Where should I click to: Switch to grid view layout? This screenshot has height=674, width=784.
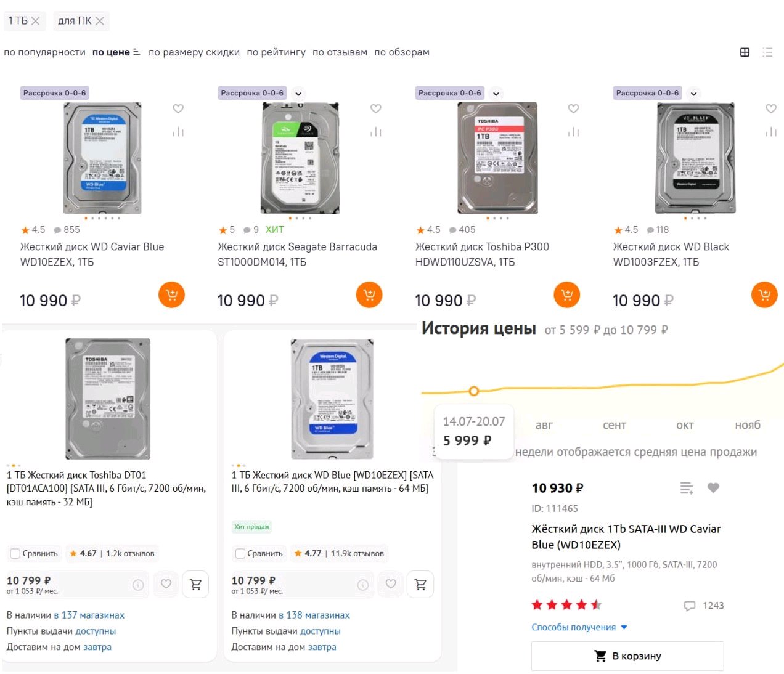click(745, 52)
